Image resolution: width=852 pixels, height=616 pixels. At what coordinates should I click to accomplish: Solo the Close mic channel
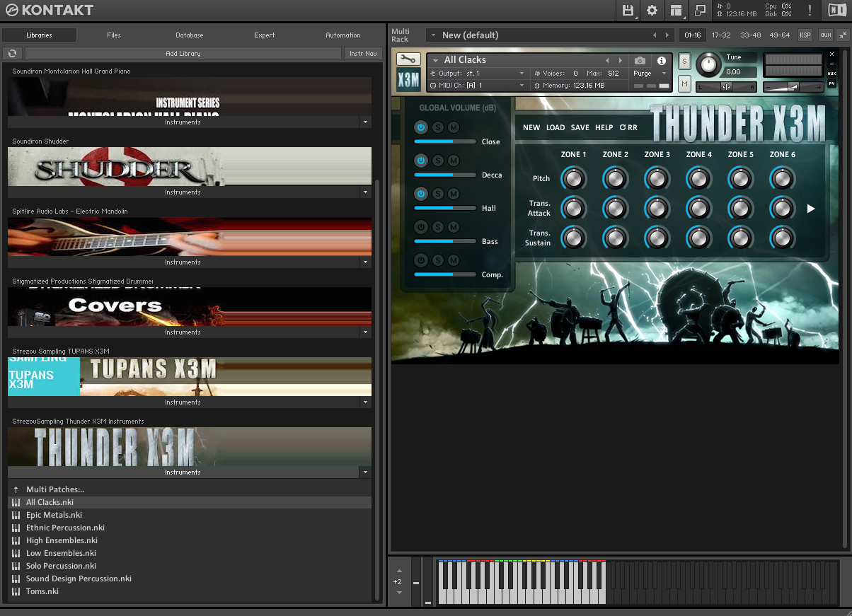click(437, 127)
